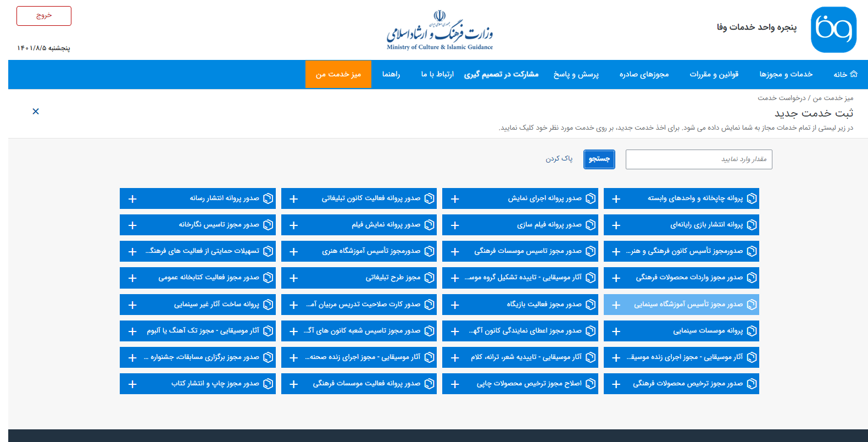Click cube icon of صدور مجوز تاسیس موسسات فرهنگی
The width and height of the screenshot is (868, 442).
[x=591, y=251]
